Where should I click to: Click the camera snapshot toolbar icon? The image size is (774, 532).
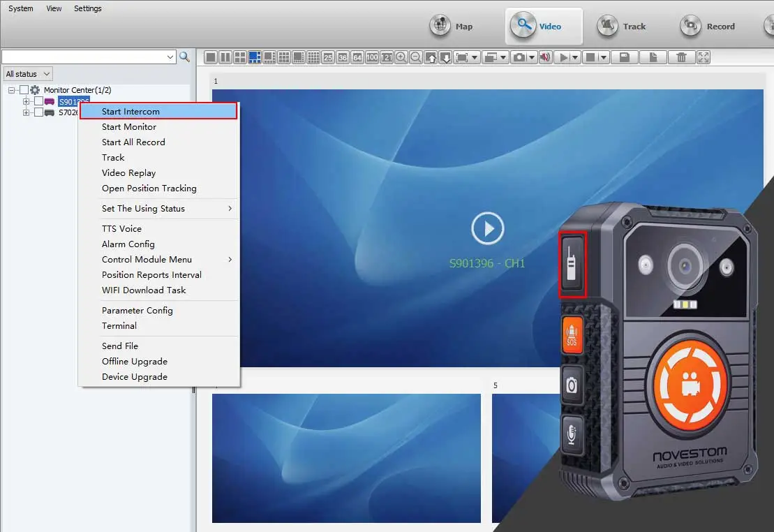click(x=519, y=57)
